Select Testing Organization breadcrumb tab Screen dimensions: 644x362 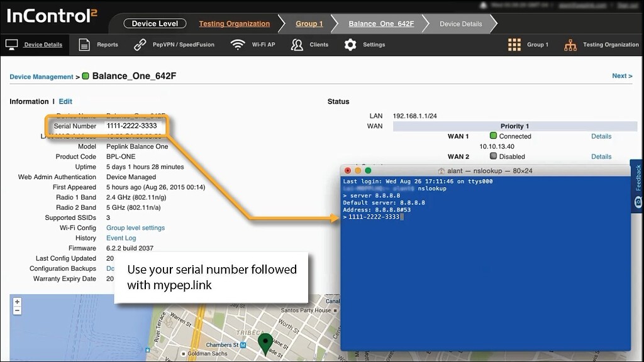coord(234,24)
